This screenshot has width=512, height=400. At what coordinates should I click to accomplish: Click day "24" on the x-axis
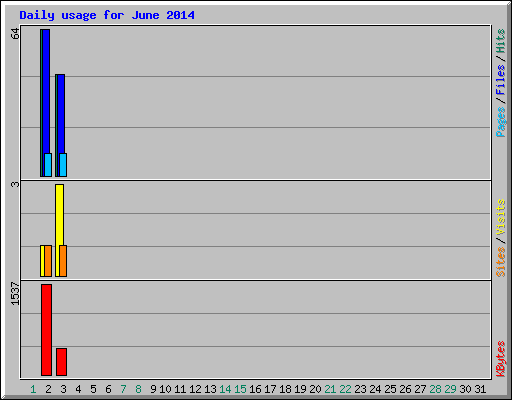(375, 389)
